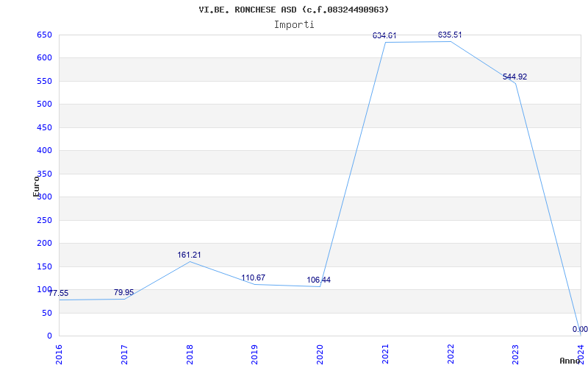Click the 2021 x-axis label

tap(385, 355)
